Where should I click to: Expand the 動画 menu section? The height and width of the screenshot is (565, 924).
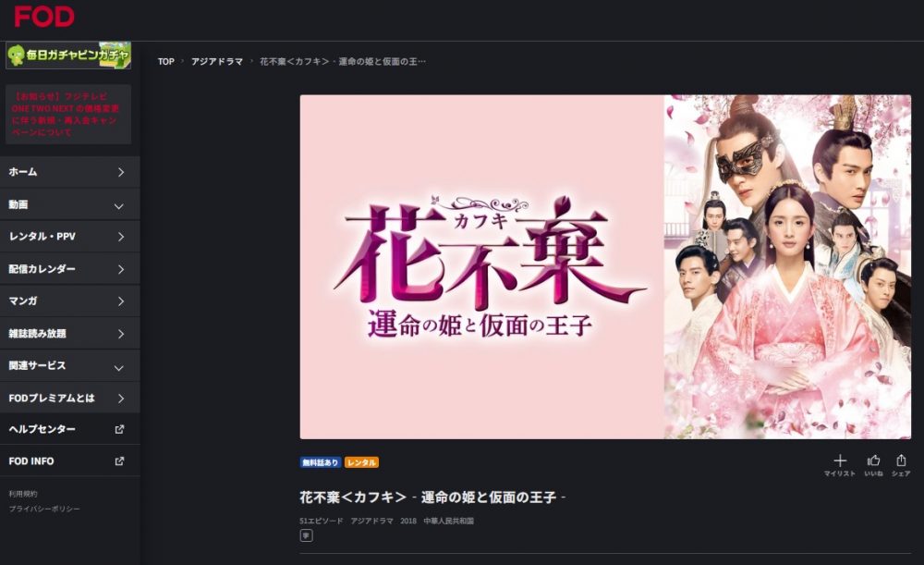coord(69,204)
